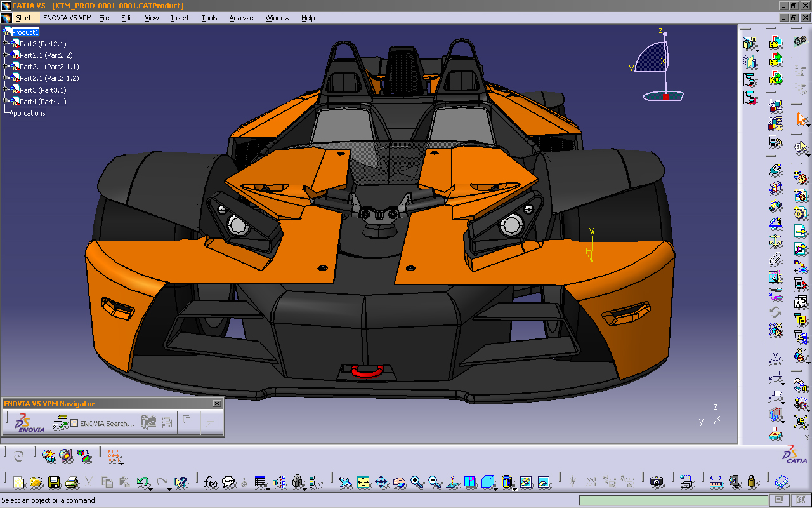The width and height of the screenshot is (812, 508).
Task: Expand the Part2.1 (Part2.1.2) tree node
Action: point(5,78)
